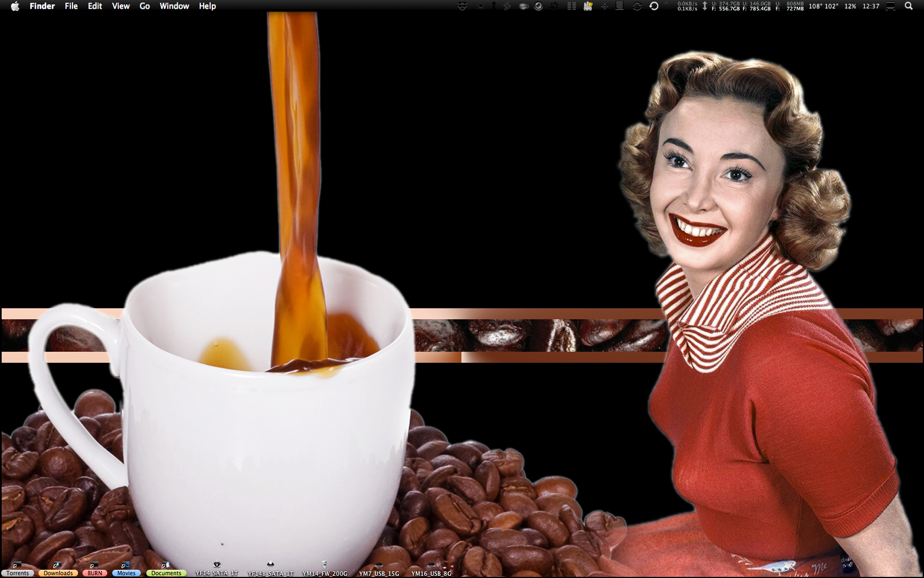This screenshot has height=578, width=924.
Task: Click the Dropbox menu bar icon
Action: point(463,6)
